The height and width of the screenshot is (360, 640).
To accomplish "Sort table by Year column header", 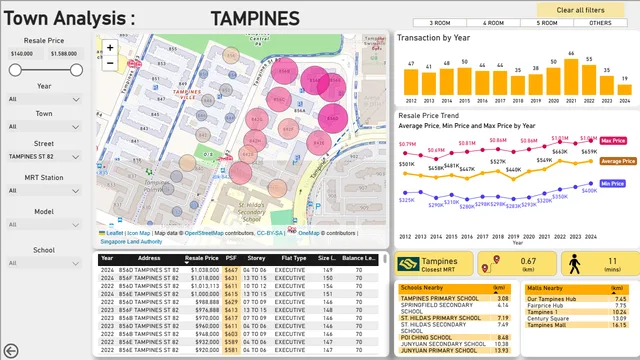I will [x=107, y=258].
